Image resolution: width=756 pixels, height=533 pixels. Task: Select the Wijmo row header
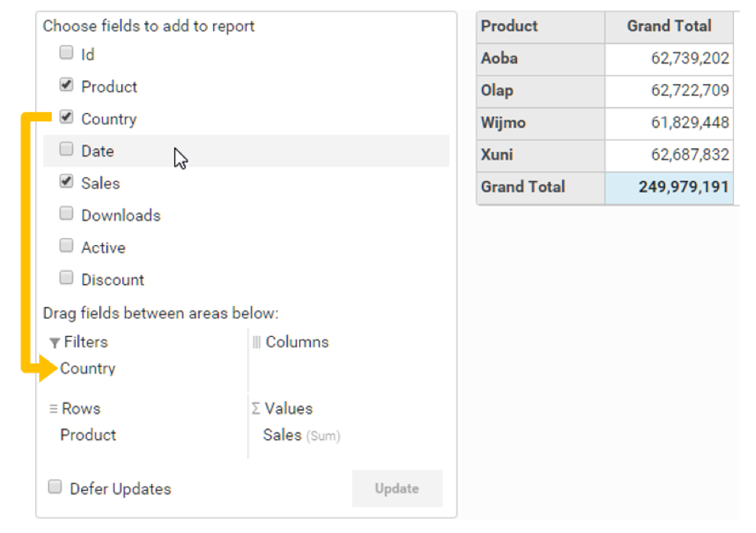pos(541,124)
